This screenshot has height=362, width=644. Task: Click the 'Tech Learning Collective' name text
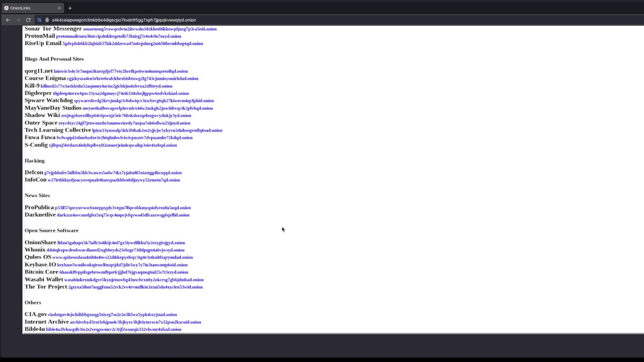tap(58, 130)
